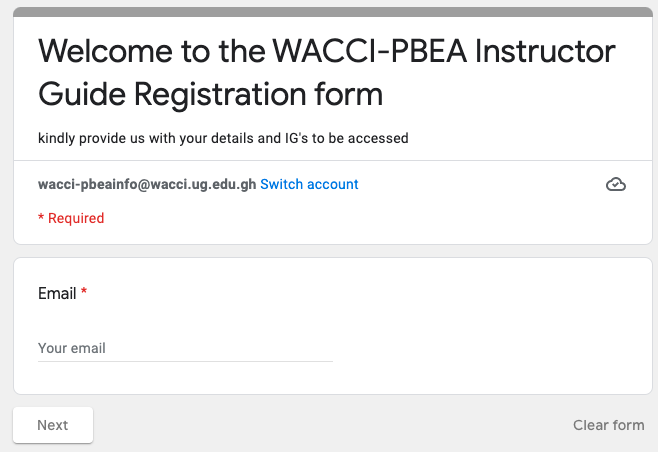This screenshot has height=452, width=658.
Task: Click the Email question label
Action: [57, 293]
